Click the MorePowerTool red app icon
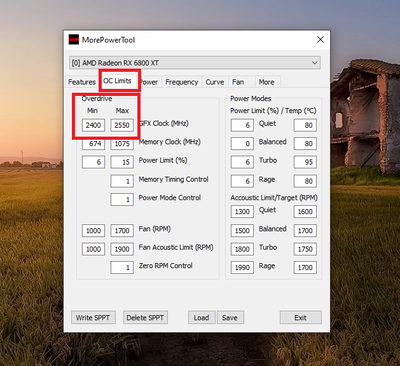The image size is (400, 366). click(x=74, y=40)
